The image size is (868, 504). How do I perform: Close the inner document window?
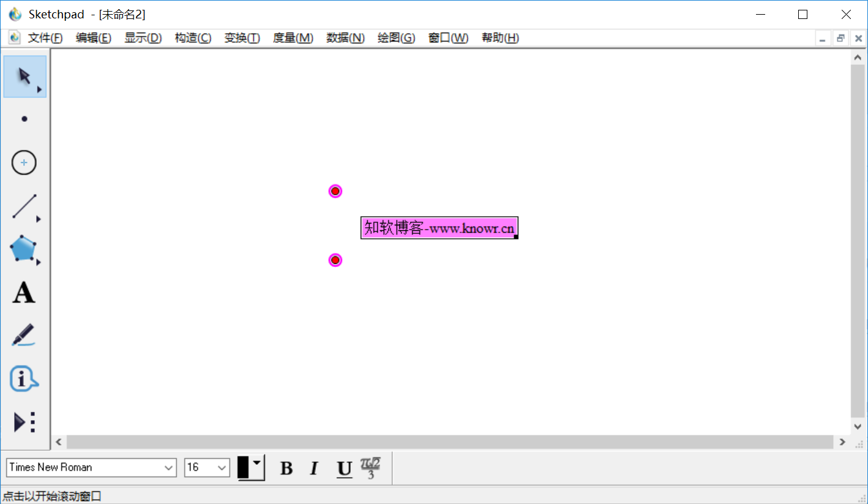click(x=858, y=38)
